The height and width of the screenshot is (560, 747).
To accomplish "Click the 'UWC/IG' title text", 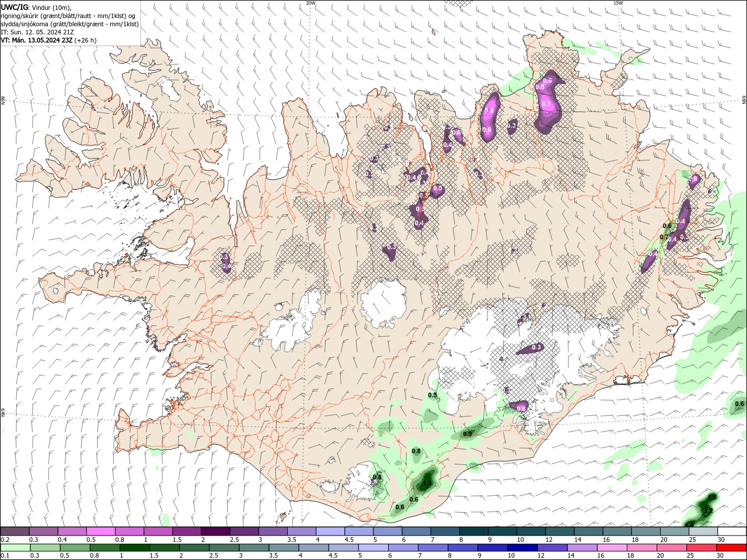I will click(14, 7).
